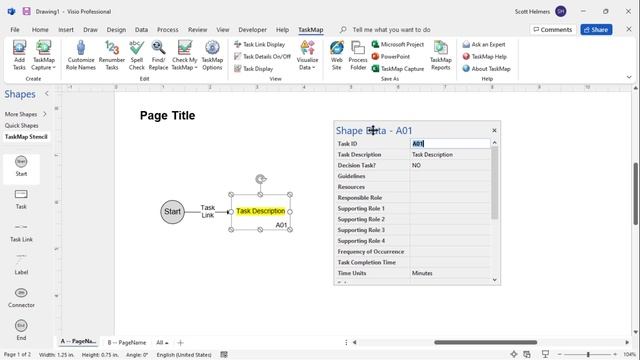
Task: Switch to the Design tab
Action: (x=116, y=29)
